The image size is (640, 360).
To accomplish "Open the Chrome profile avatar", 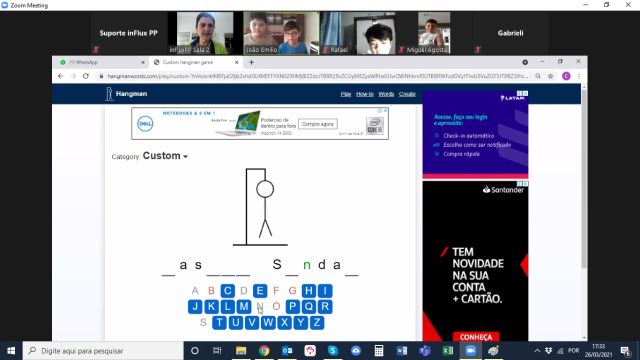I will click(566, 76).
